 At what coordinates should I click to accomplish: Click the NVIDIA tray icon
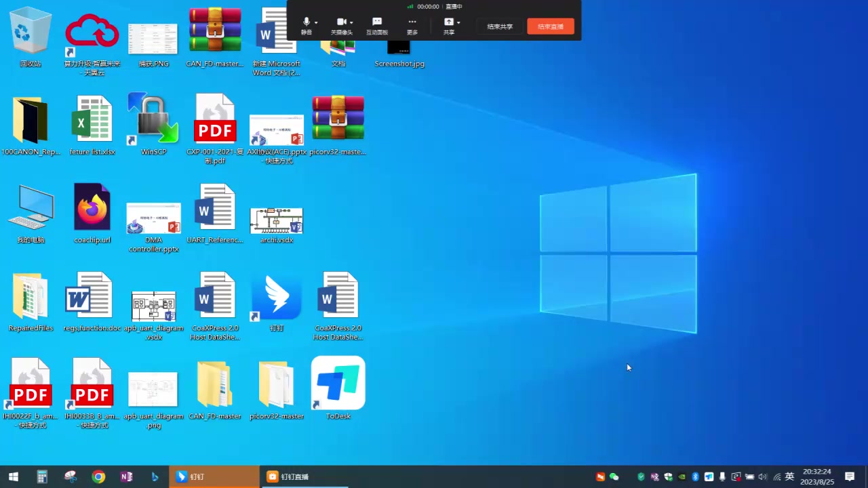point(682,477)
